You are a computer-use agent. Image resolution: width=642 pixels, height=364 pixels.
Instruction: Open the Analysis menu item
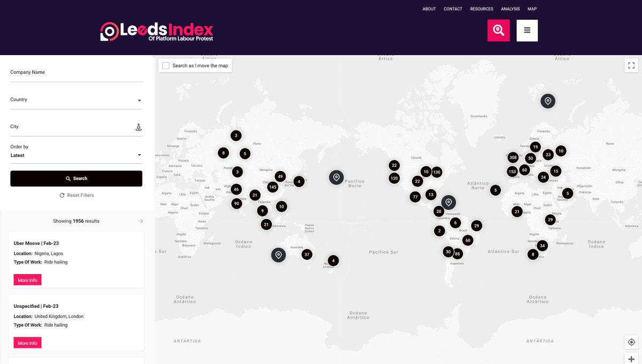click(510, 9)
